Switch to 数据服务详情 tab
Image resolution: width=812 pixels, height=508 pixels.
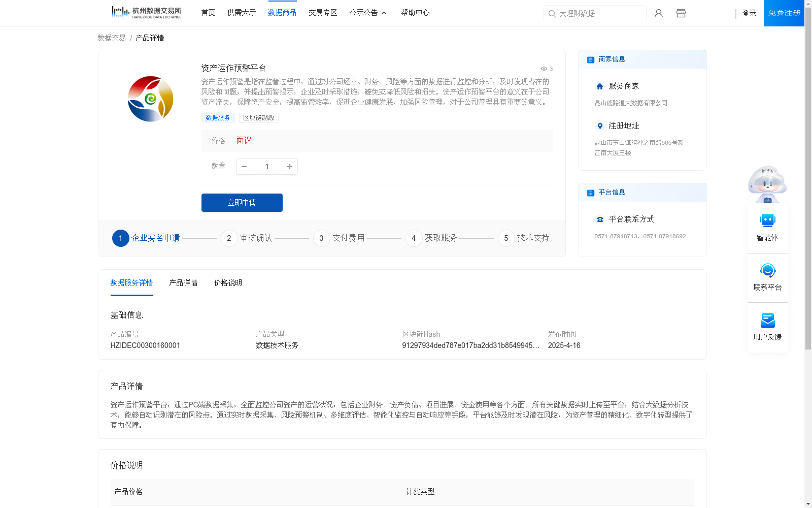point(131,283)
